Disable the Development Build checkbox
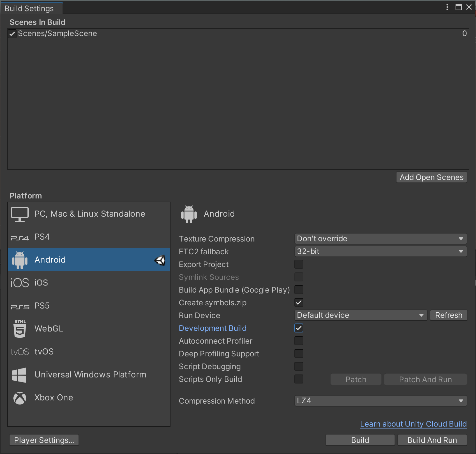Viewport: 476px width, 454px height. point(299,328)
